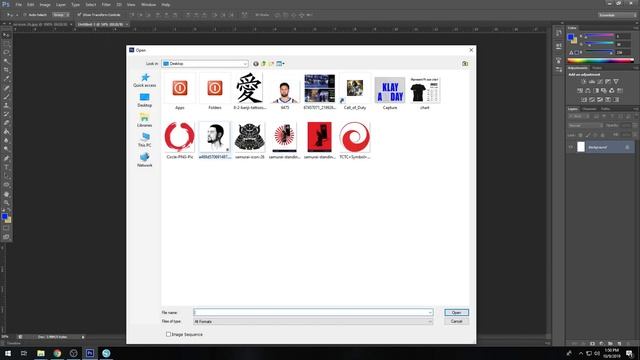The width and height of the screenshot is (640, 360).
Task: Open the Filter menu
Action: coord(106,4)
